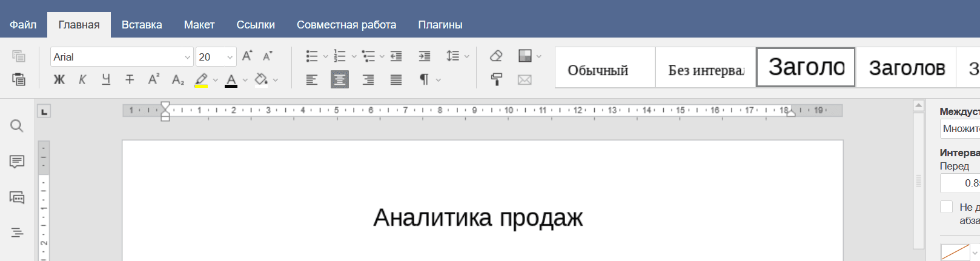The height and width of the screenshot is (261, 980).
Task: Align text right
Action: click(368, 79)
